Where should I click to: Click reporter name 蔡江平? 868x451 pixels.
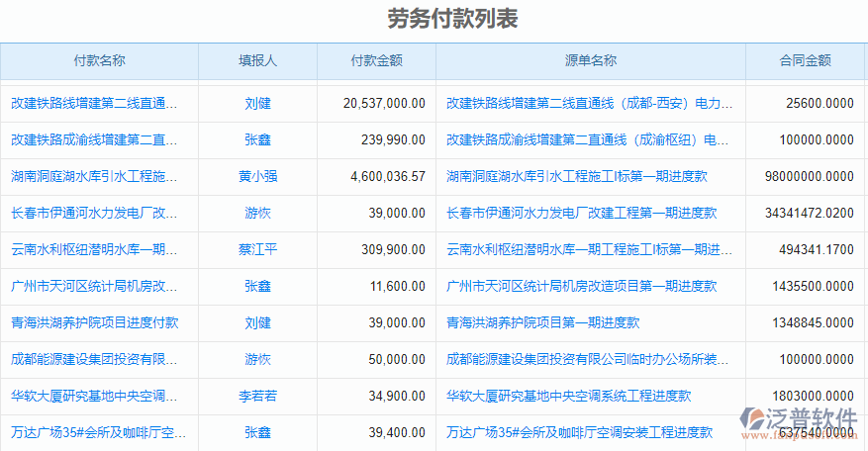click(257, 249)
